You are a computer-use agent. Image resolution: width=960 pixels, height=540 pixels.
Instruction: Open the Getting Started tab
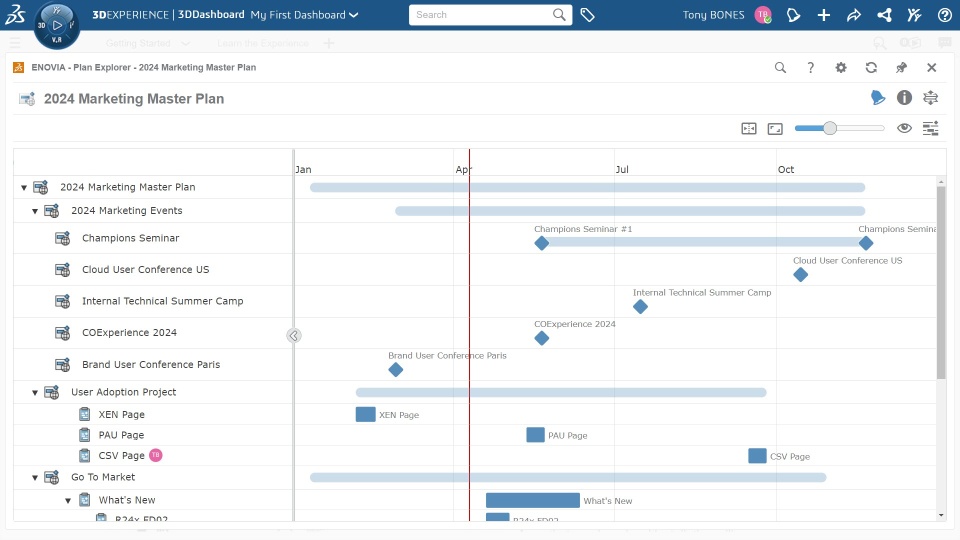coord(138,43)
